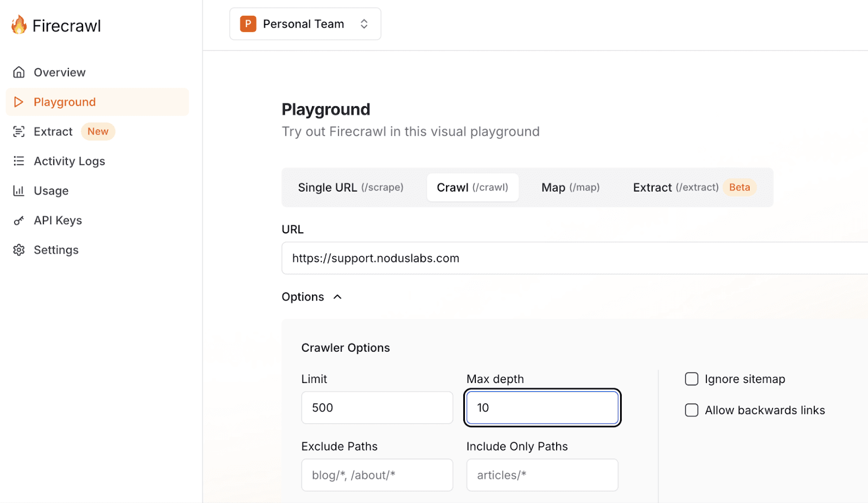The height and width of the screenshot is (503, 868).
Task: Enable the Ignore sitemap checkbox
Action: [x=692, y=379]
